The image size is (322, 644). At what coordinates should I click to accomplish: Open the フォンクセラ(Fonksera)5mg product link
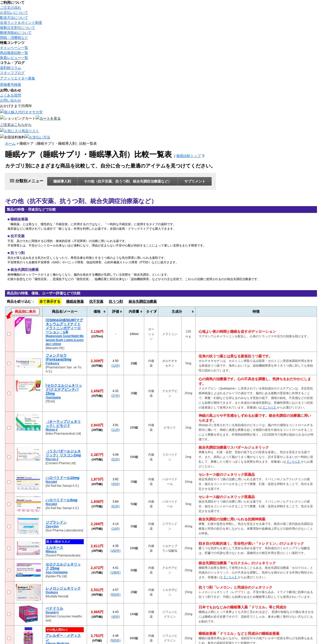click(58, 357)
